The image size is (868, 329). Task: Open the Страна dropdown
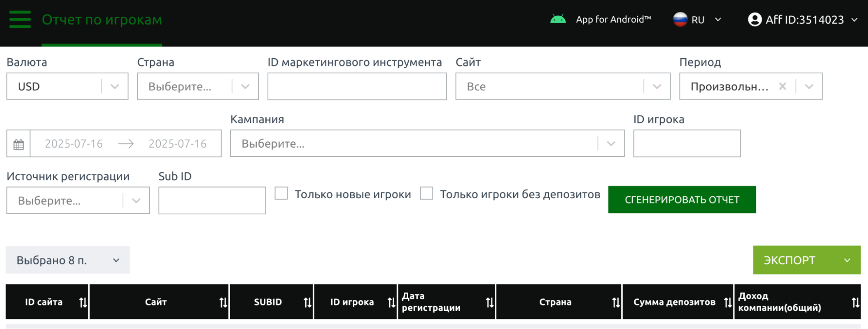(245, 86)
